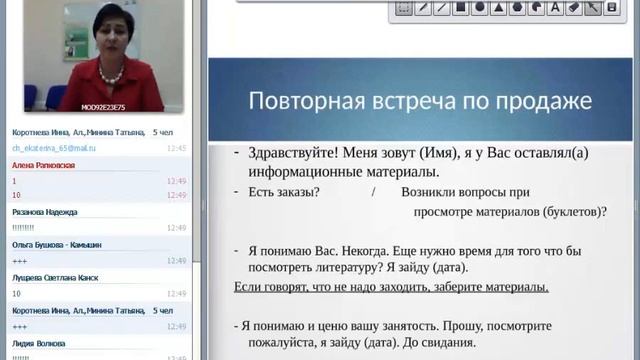Screen dimensions: 640x360
Task: Click the "10" message under Лущаева Светлана
Action: [16, 294]
